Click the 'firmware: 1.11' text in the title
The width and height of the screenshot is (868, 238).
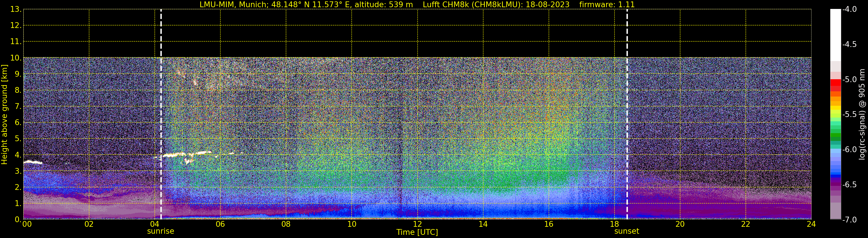(x=607, y=5)
